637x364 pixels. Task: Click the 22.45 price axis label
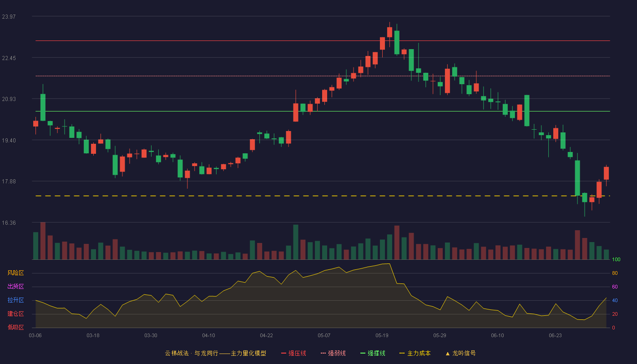coord(9,58)
